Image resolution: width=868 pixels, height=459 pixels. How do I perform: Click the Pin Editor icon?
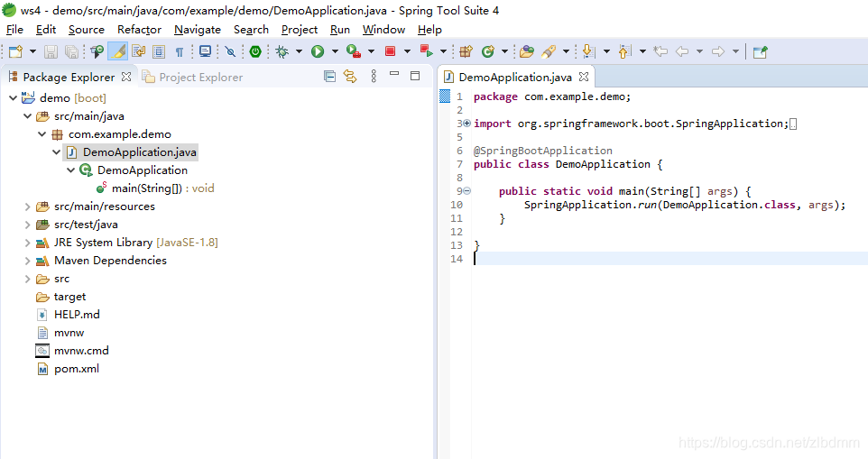(x=761, y=51)
